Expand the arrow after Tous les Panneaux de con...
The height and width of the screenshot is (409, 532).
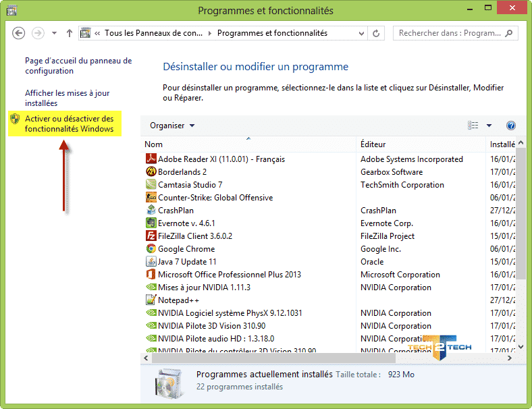(x=210, y=33)
